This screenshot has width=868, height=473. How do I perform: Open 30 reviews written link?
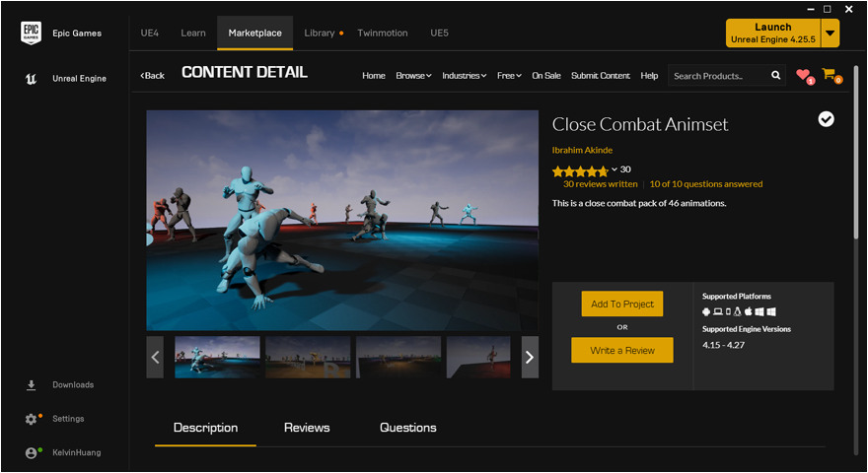(600, 184)
